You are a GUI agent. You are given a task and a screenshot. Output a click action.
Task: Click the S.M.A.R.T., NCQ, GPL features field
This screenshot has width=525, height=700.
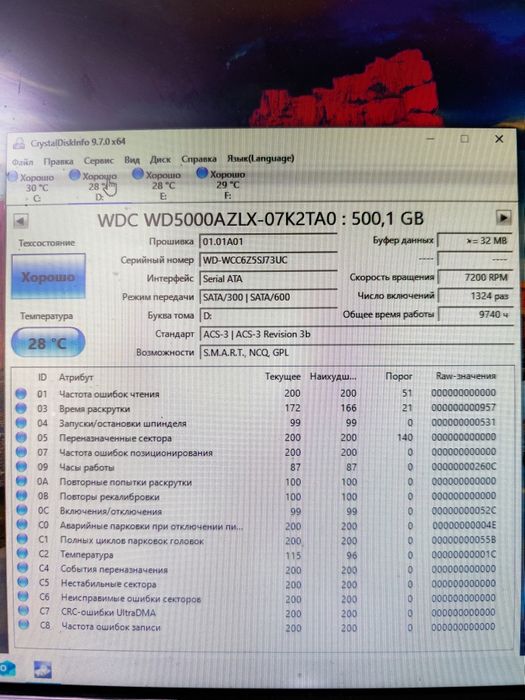[356, 353]
